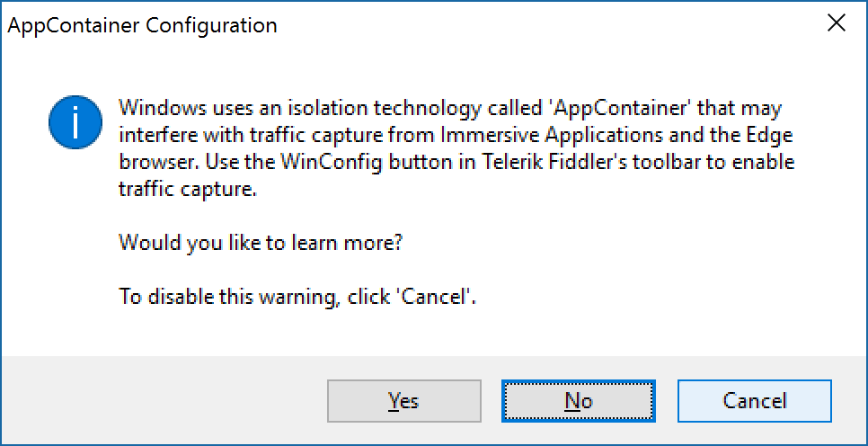Image resolution: width=868 pixels, height=446 pixels.
Task: Close the AppContainer Configuration dialog
Action: click(836, 24)
